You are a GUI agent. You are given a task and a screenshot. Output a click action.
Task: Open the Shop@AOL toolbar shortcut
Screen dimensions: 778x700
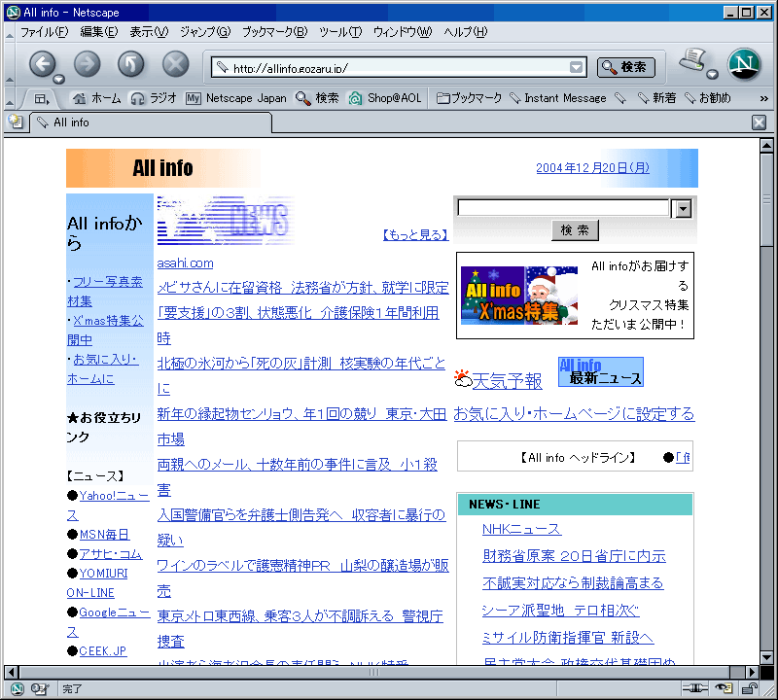click(x=384, y=98)
